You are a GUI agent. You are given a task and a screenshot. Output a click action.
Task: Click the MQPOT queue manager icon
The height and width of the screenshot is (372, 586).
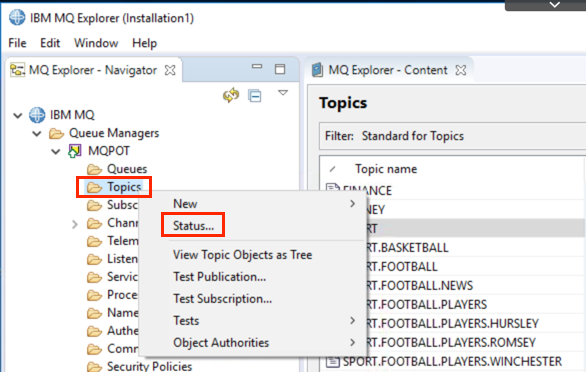pyautogui.click(x=74, y=151)
